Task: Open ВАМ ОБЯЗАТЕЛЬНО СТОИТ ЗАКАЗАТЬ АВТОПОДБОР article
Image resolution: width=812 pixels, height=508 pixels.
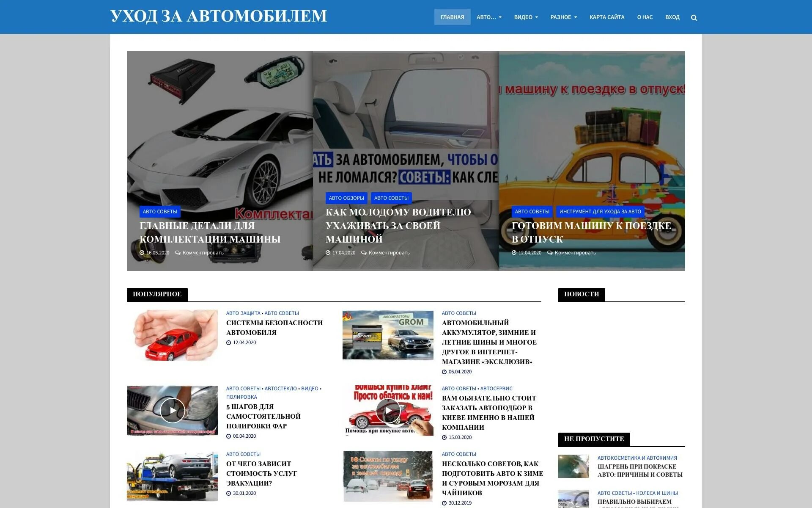Action: pyautogui.click(x=489, y=413)
